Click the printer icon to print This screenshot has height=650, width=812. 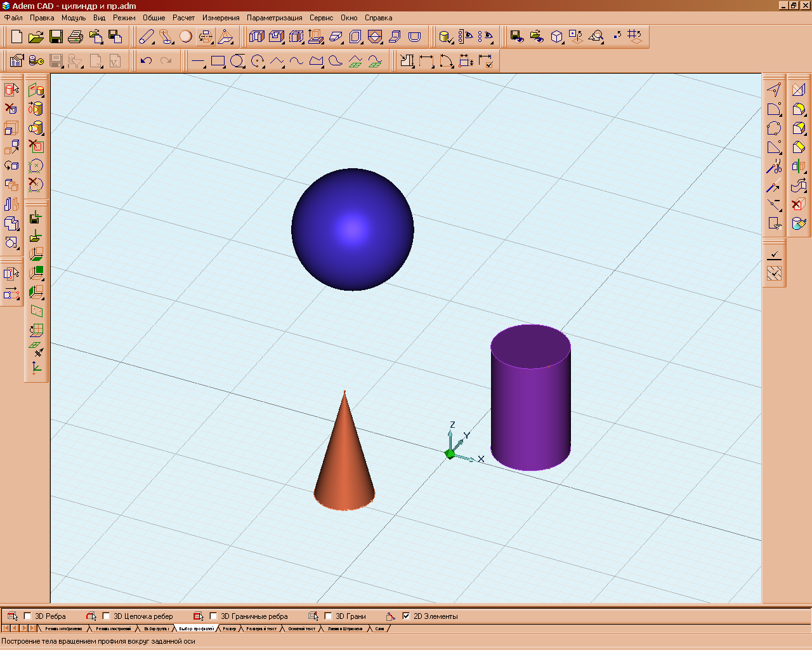click(x=76, y=37)
